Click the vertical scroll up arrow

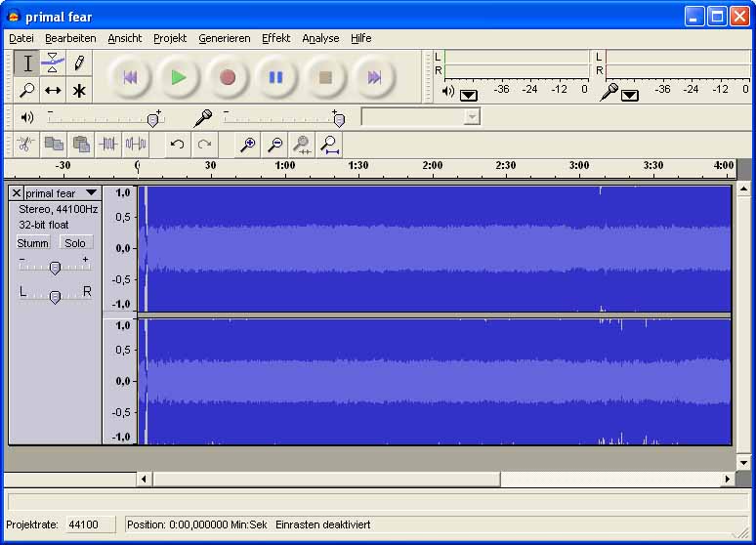743,189
